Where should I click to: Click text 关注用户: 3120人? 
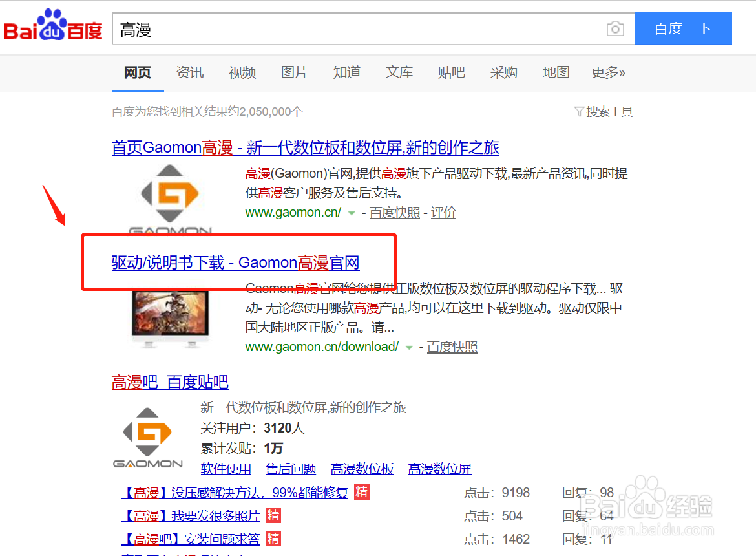(x=252, y=428)
